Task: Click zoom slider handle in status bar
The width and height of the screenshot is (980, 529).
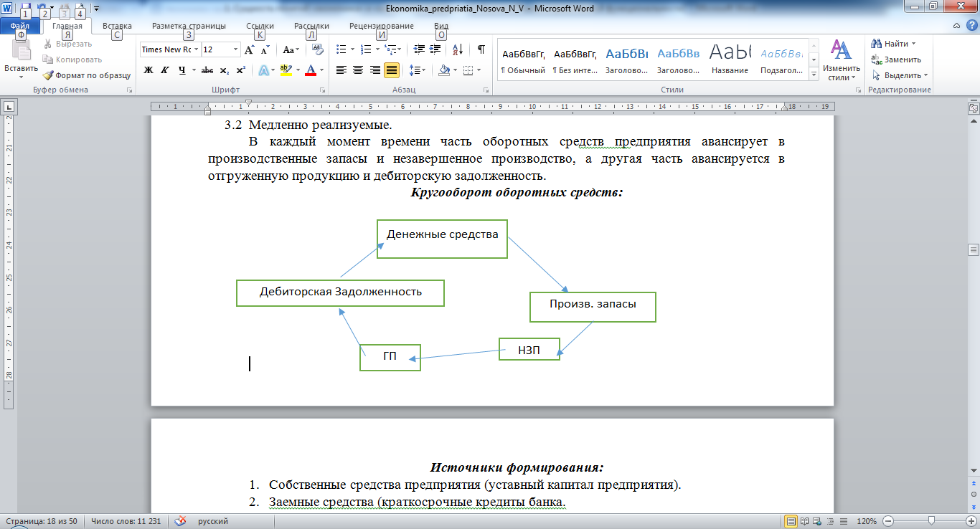Action: click(x=931, y=521)
